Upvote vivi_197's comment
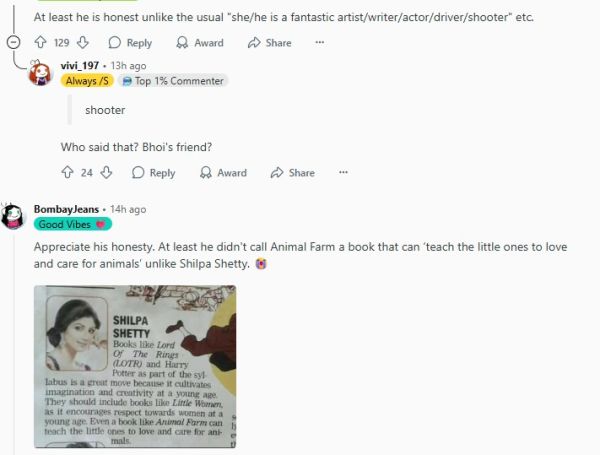Image resolution: width=600 pixels, height=455 pixels. (67, 173)
